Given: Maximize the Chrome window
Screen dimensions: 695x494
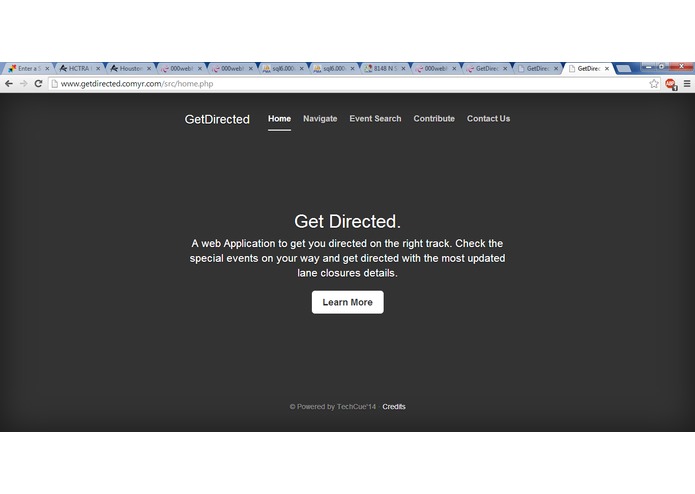Looking at the screenshot, I should (x=662, y=66).
